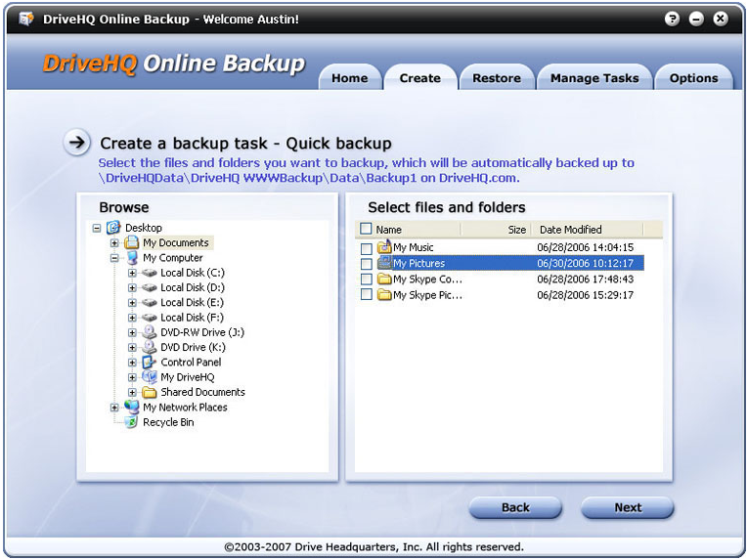Image resolution: width=748 pixels, height=560 pixels.
Task: Expand the Control Panel node
Action: click(132, 362)
